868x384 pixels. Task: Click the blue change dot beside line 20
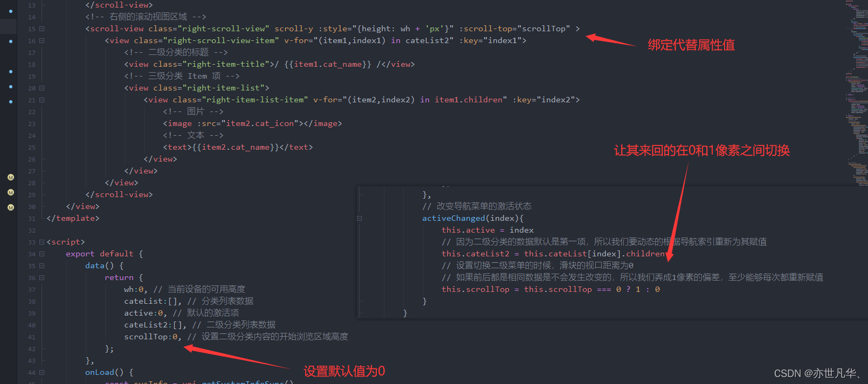click(x=11, y=86)
